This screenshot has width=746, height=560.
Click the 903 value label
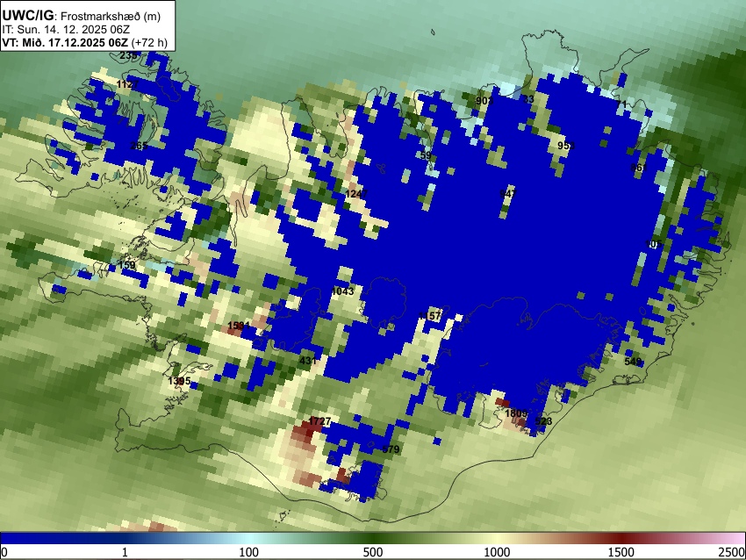tap(484, 101)
